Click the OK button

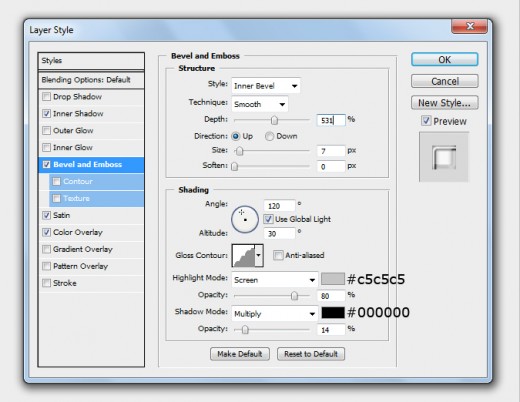(x=445, y=60)
